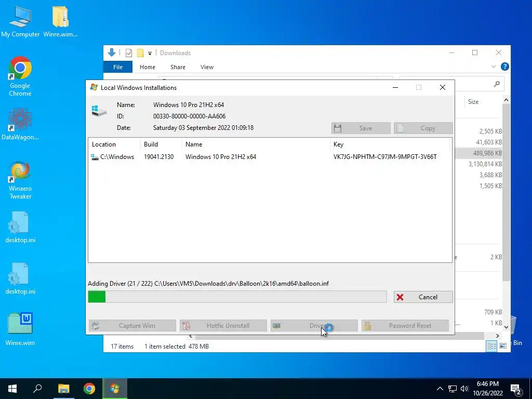Sort by Location column header
This screenshot has width=532, height=399.
click(114, 144)
